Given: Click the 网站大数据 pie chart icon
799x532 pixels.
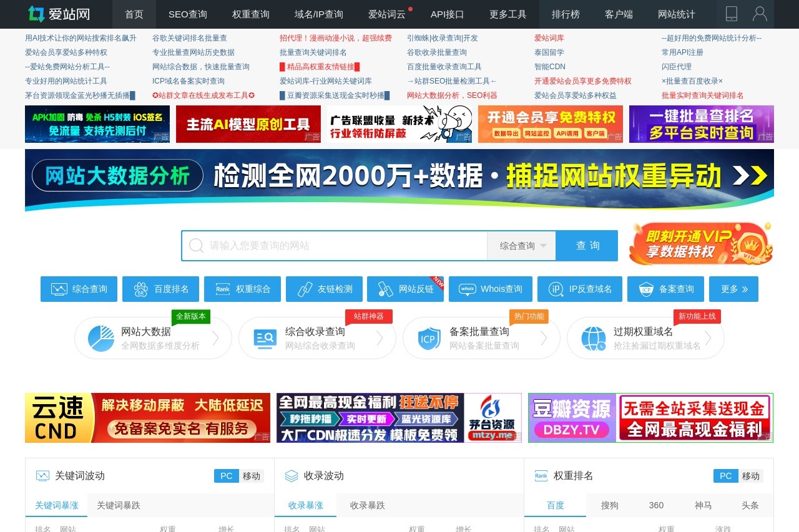Looking at the screenshot, I should click(100, 338).
